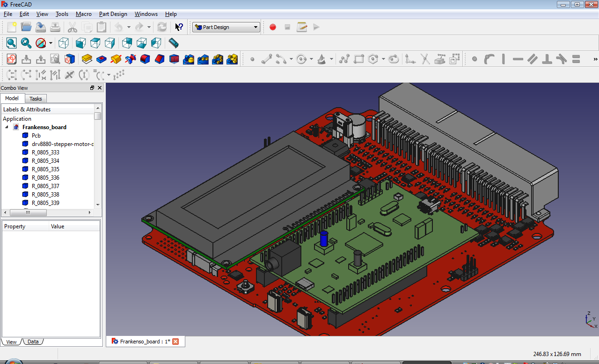Click the Property column header
599x364 pixels.
click(25, 226)
